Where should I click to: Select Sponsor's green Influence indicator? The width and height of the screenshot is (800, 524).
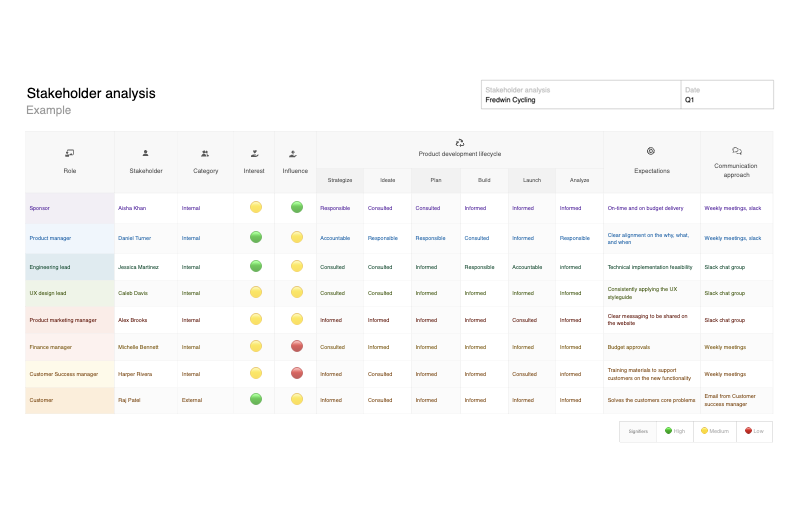pyautogui.click(x=297, y=207)
